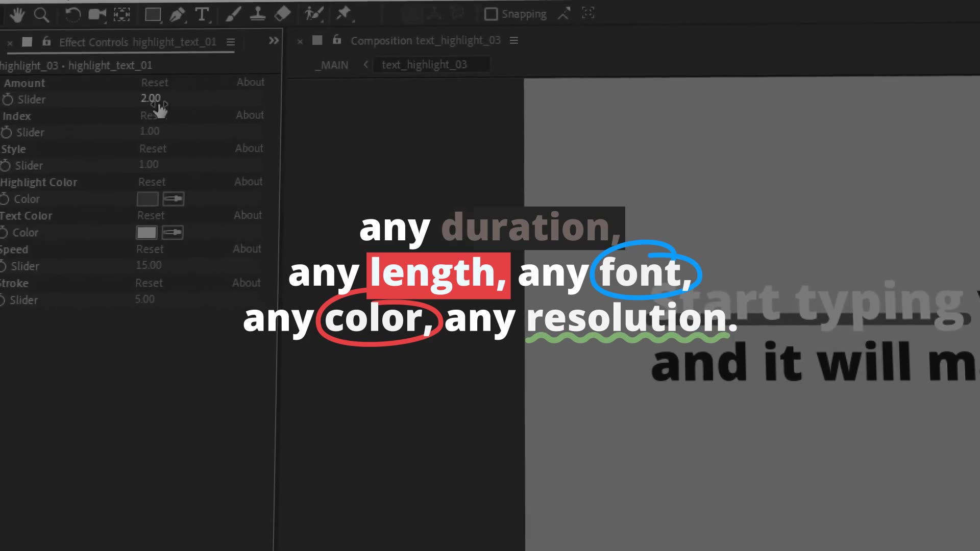
Task: Reset the Amount effect
Action: coord(155,82)
